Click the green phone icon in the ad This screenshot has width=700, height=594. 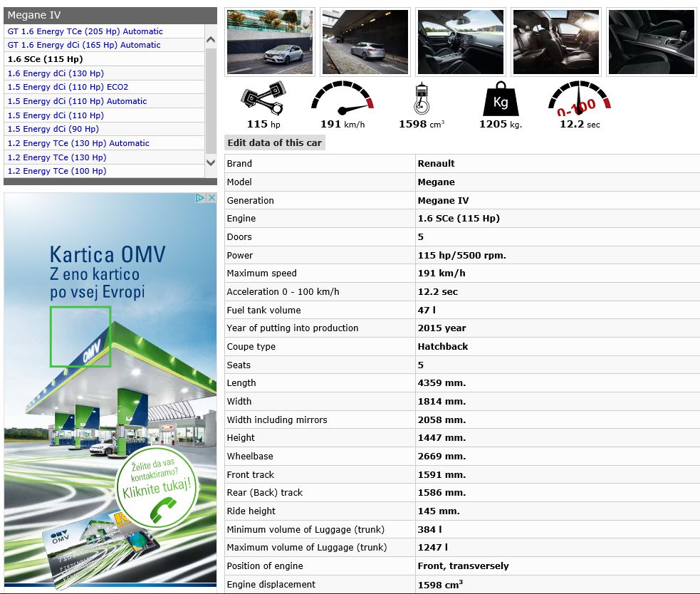[x=162, y=510]
